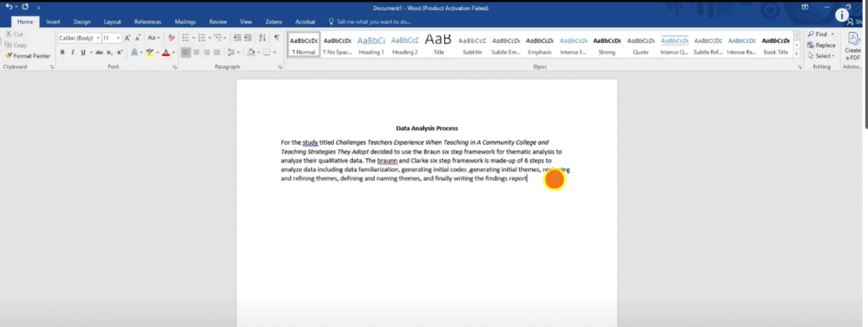Screen dimensions: 868x327
Task: Click Replace in Editing group
Action: [x=821, y=45]
